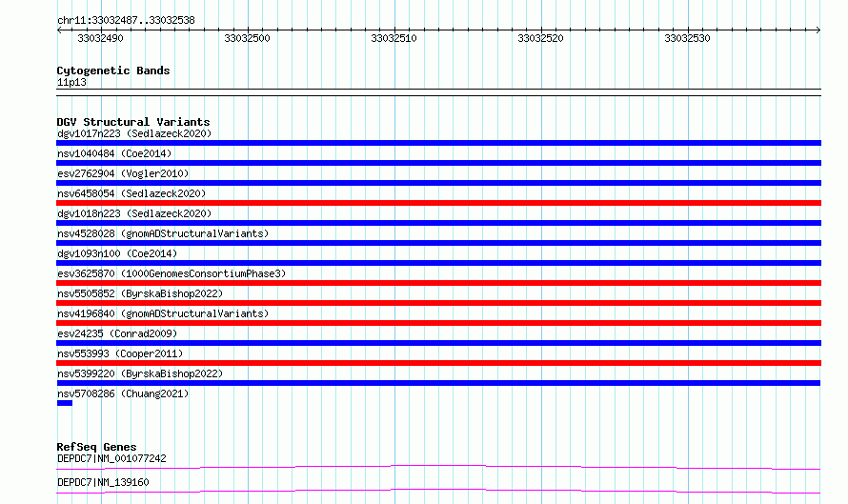
Task: Click ruler position 33032500
Action: click(x=247, y=38)
